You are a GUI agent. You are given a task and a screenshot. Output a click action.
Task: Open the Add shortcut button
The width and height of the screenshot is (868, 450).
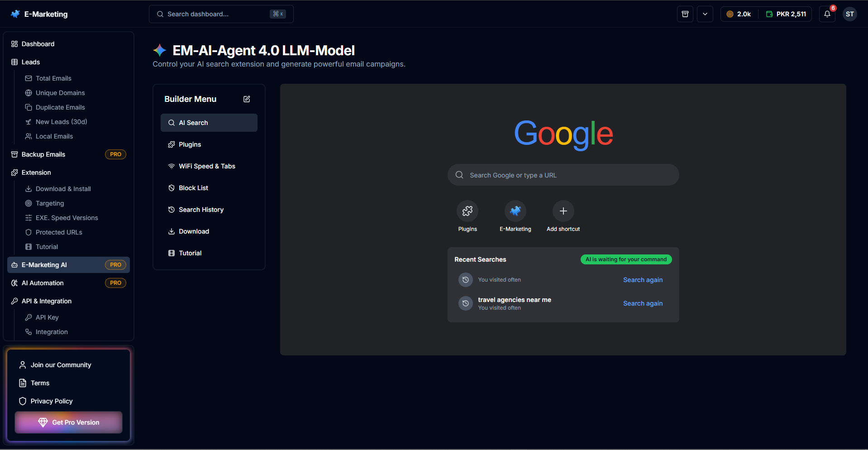(x=563, y=211)
